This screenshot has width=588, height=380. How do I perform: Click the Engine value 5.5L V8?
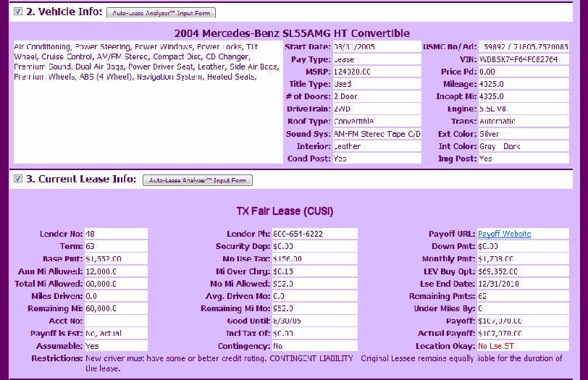pos(524,109)
